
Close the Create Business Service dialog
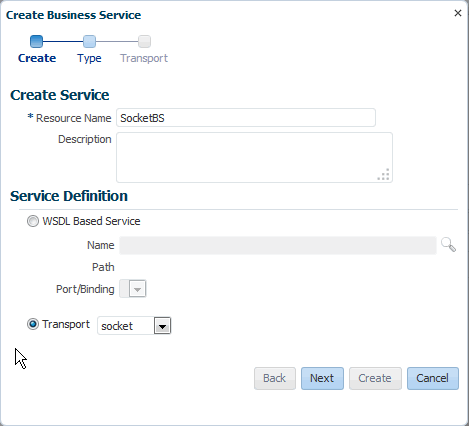point(458,13)
